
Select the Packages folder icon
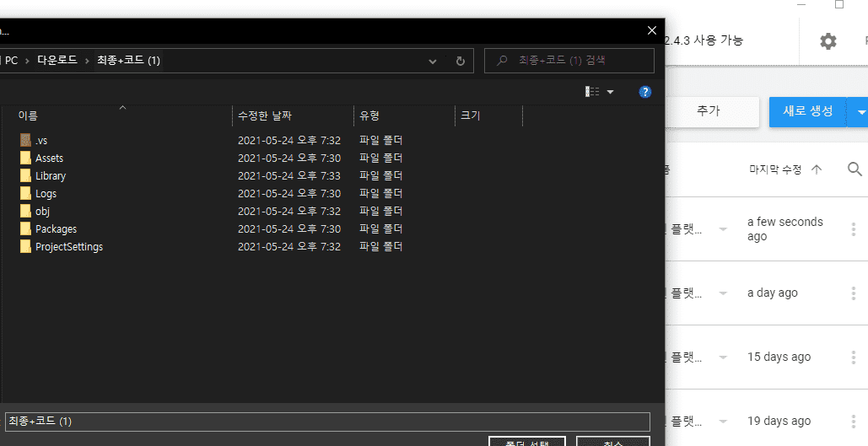tap(25, 228)
